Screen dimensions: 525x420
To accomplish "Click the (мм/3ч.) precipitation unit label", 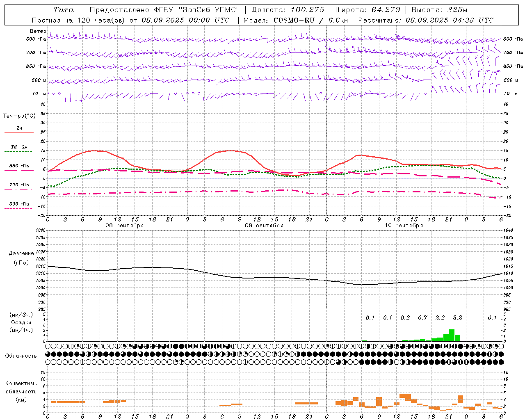I will point(21,315).
